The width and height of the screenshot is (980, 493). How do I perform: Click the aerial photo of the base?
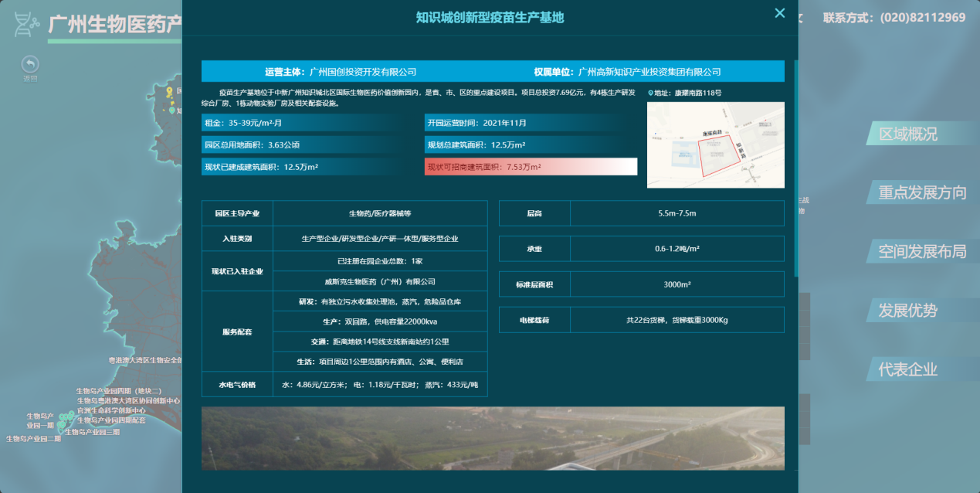point(493,438)
